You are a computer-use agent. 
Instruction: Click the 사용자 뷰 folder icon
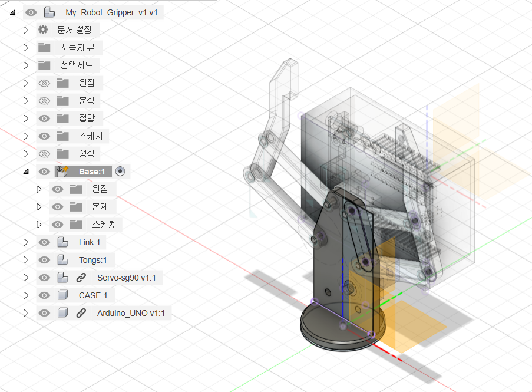point(44,48)
